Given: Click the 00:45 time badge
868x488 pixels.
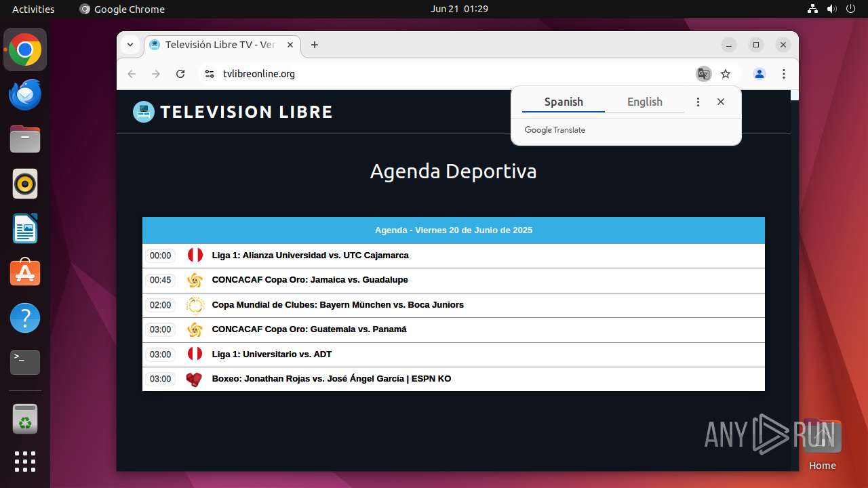Looking at the screenshot, I should click(161, 280).
